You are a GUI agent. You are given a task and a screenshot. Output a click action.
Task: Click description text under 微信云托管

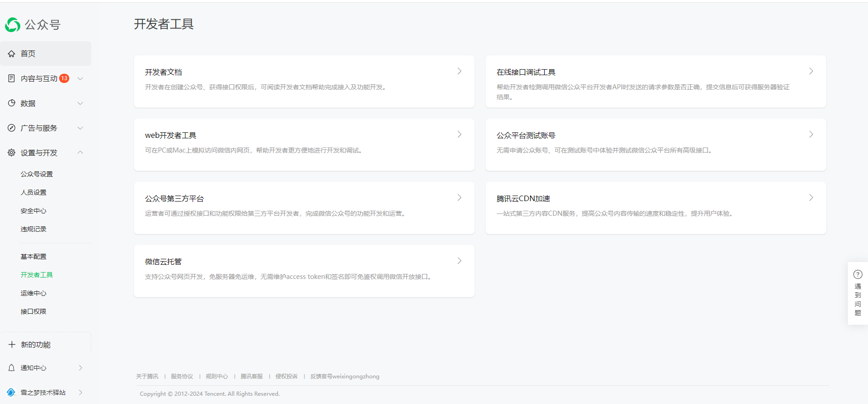coord(289,277)
